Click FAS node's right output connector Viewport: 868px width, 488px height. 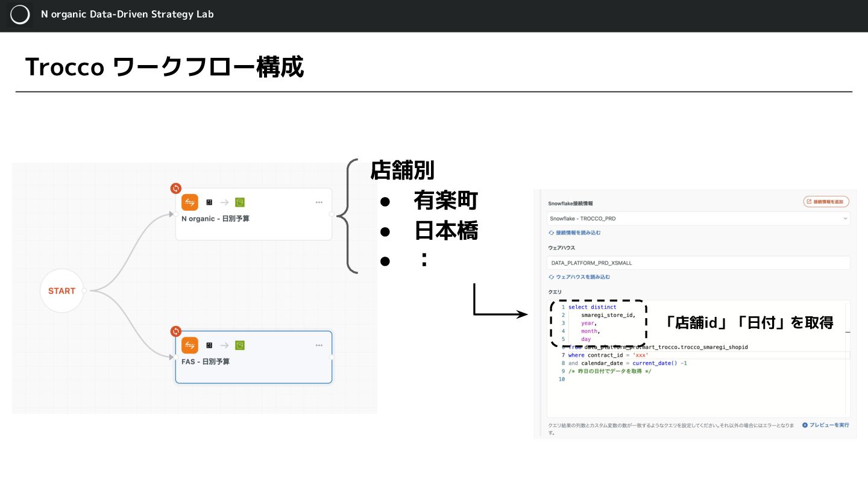pos(332,357)
